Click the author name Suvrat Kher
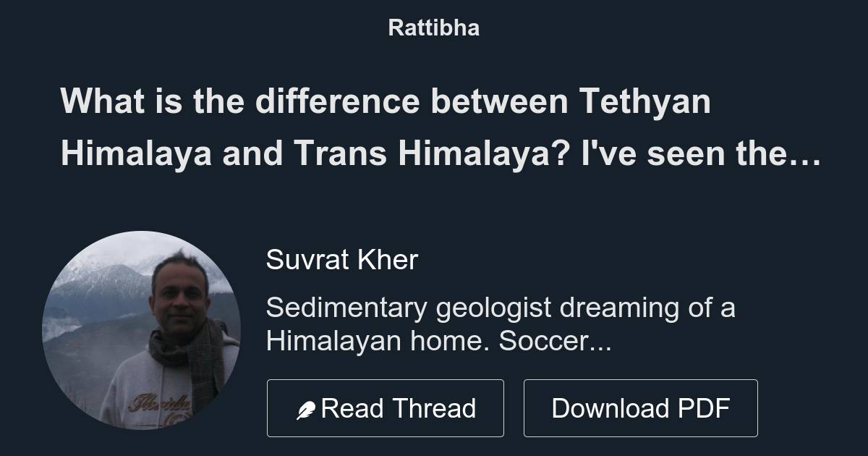 point(341,260)
